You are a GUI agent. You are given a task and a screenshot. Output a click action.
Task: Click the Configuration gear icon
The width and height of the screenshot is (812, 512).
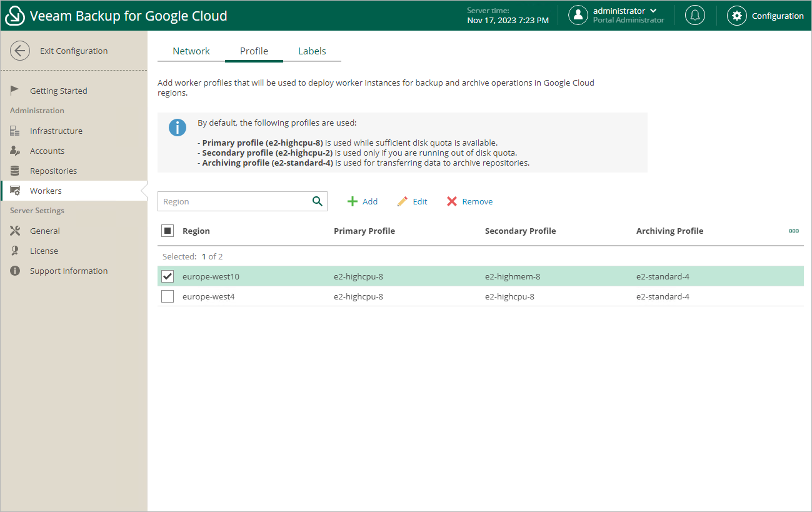pos(737,16)
